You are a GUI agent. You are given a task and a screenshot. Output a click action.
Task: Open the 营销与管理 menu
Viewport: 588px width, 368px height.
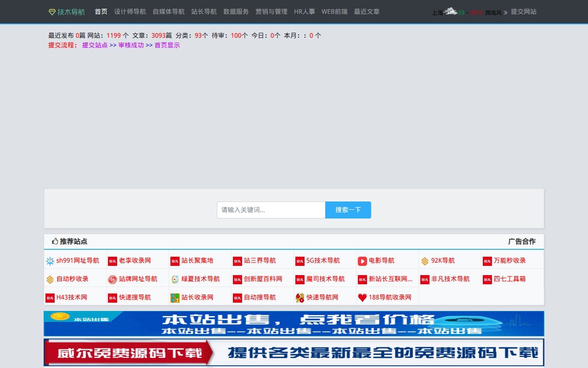[271, 11]
